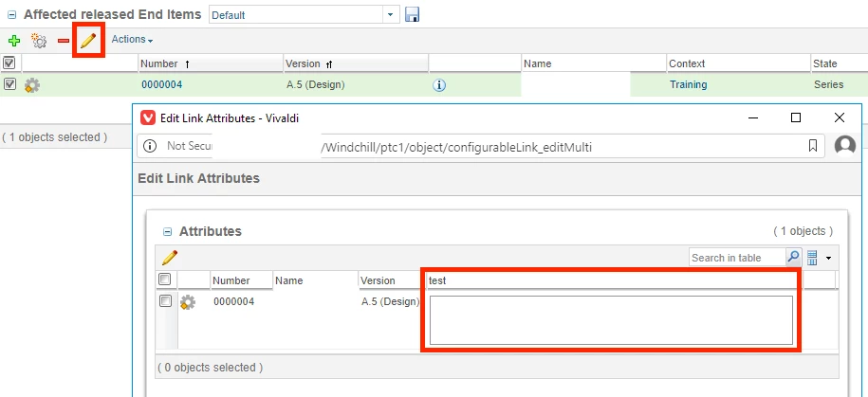Collapse the Attributes section

[x=167, y=232]
